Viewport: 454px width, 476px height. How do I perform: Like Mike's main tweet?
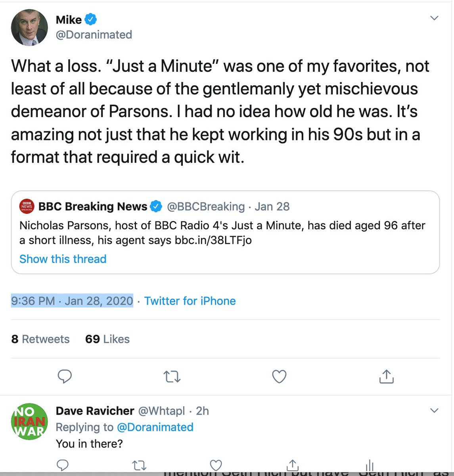point(279,376)
